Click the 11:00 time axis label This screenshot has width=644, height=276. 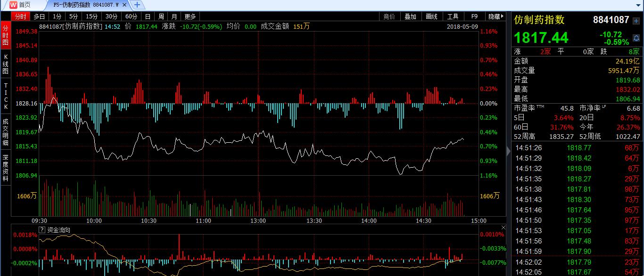204,220
